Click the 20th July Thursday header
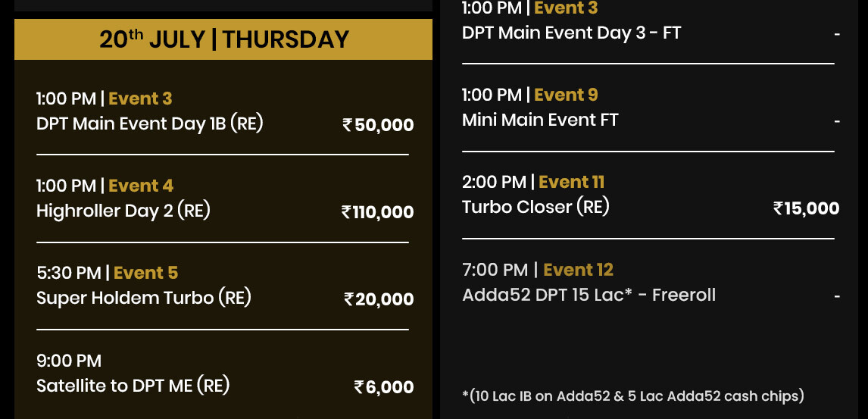The image size is (868, 419). click(x=223, y=39)
